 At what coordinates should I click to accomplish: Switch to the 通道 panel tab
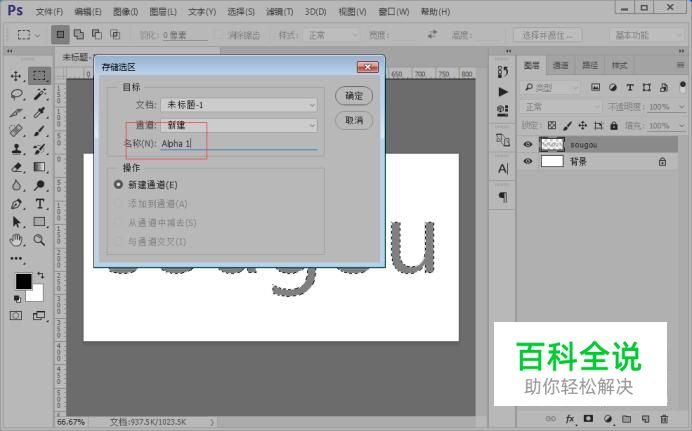click(x=560, y=65)
